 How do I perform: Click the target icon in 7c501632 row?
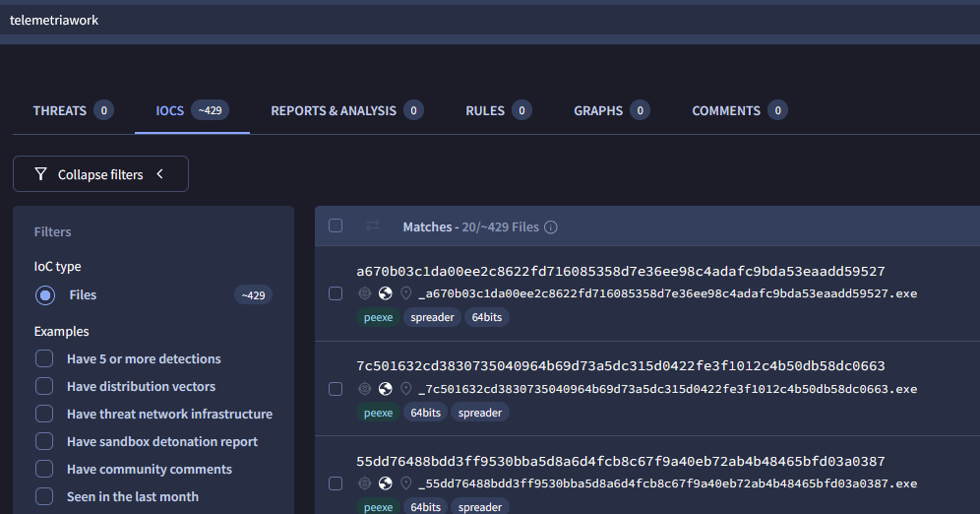pos(364,388)
